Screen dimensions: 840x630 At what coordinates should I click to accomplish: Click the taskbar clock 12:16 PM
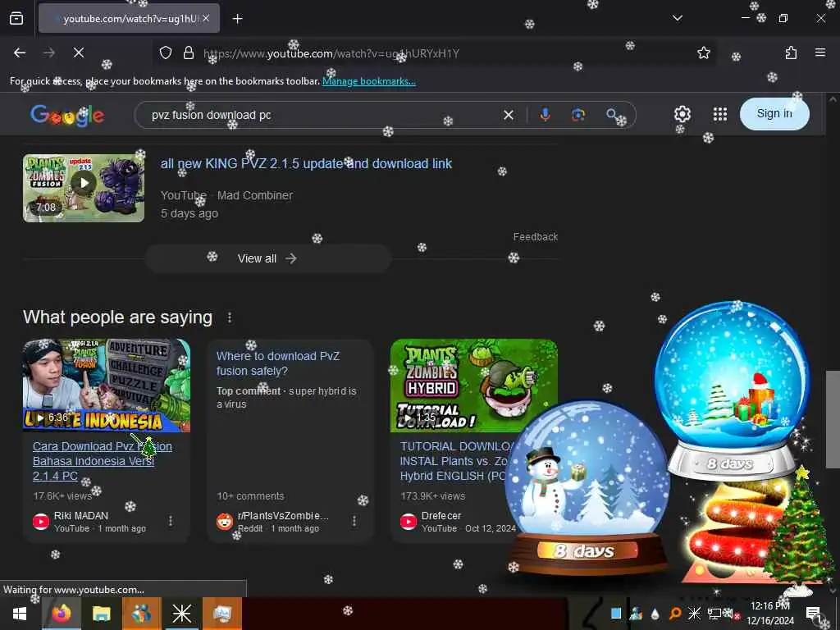pyautogui.click(x=769, y=606)
